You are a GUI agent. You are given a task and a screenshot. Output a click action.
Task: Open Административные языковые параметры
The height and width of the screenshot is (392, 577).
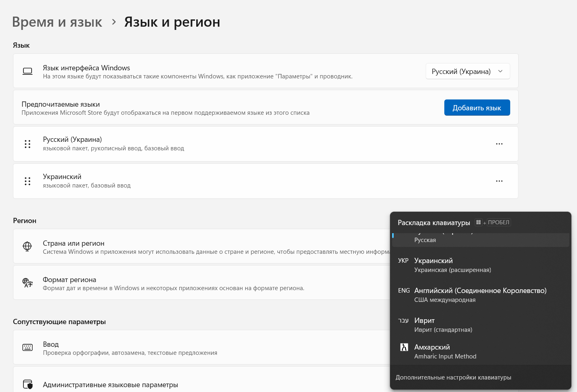coord(202,379)
